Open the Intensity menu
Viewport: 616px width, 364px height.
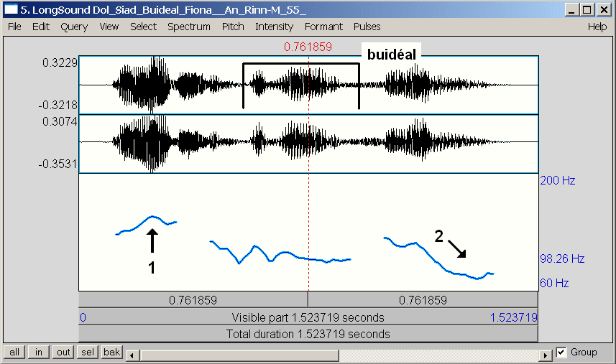point(274,27)
